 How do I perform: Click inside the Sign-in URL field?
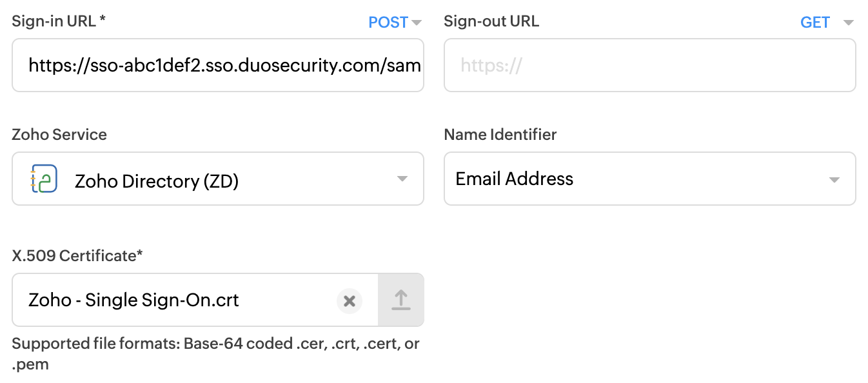[x=218, y=65]
